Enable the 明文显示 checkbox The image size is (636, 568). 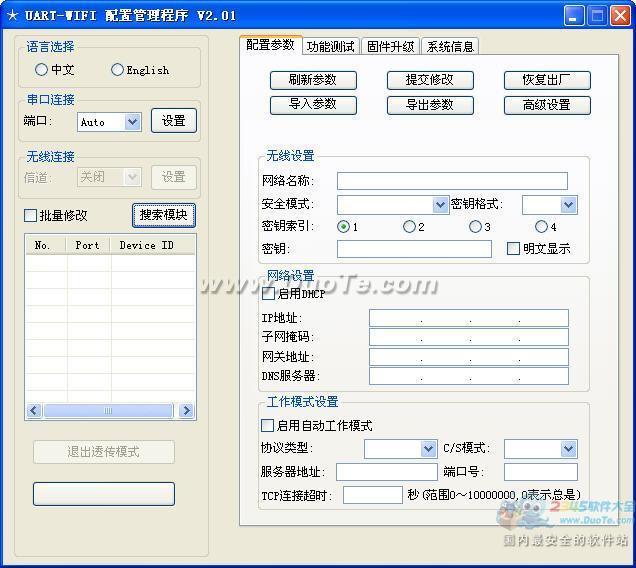tap(513, 248)
